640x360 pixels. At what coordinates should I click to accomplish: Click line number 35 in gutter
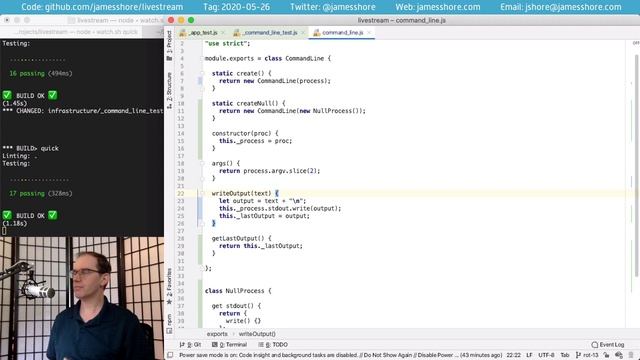180,291
